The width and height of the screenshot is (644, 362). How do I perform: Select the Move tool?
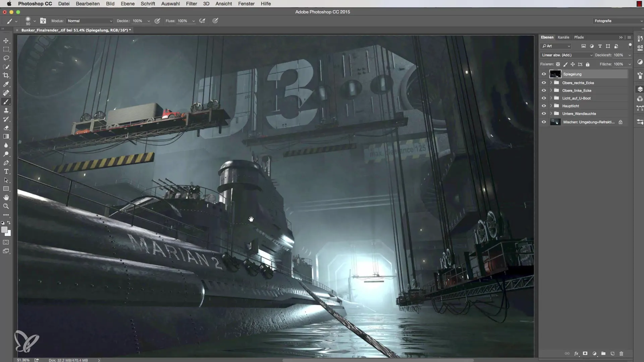coord(6,41)
